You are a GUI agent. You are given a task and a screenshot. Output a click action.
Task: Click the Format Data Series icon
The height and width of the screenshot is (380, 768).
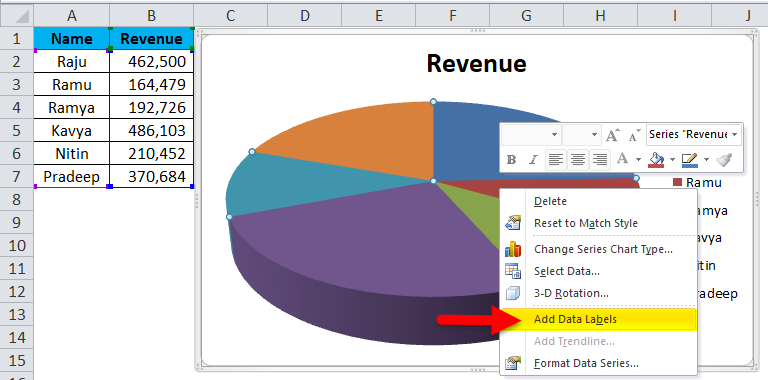tap(513, 363)
